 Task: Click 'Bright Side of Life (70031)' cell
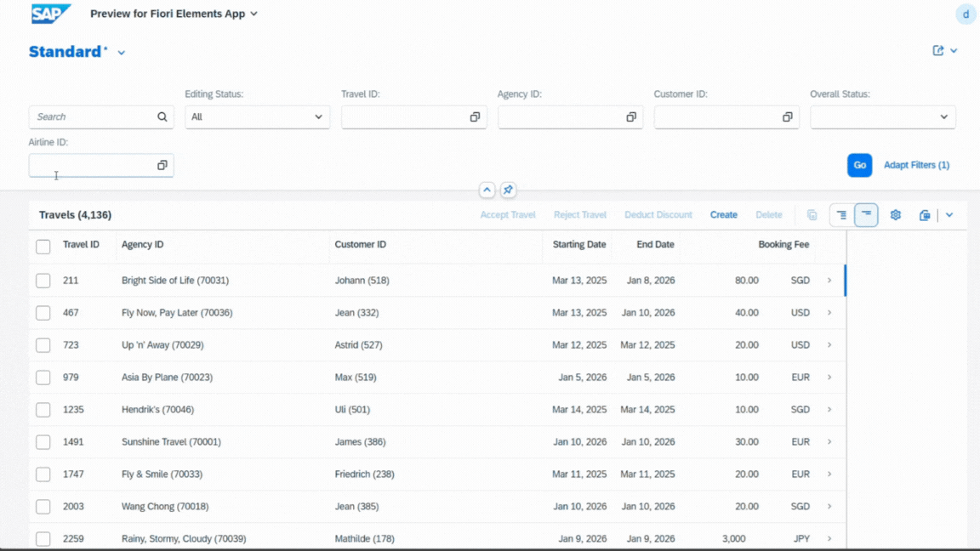(x=175, y=281)
